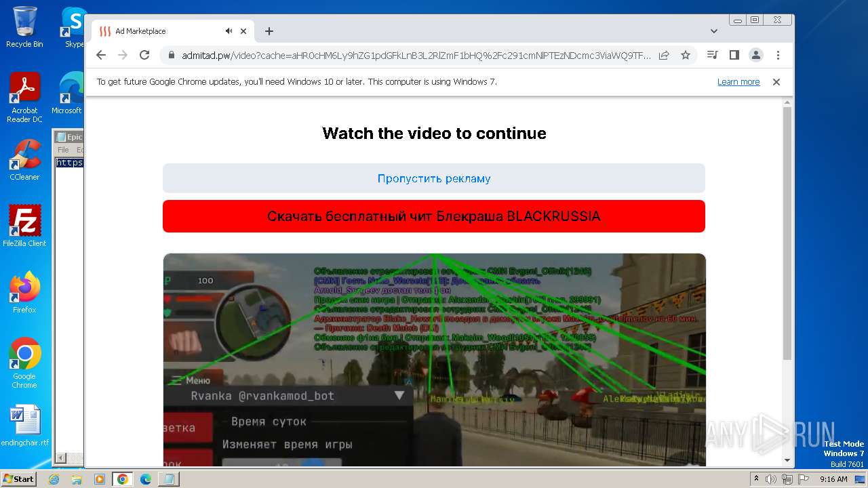Open the FileZilla Client desktop icon

24,226
